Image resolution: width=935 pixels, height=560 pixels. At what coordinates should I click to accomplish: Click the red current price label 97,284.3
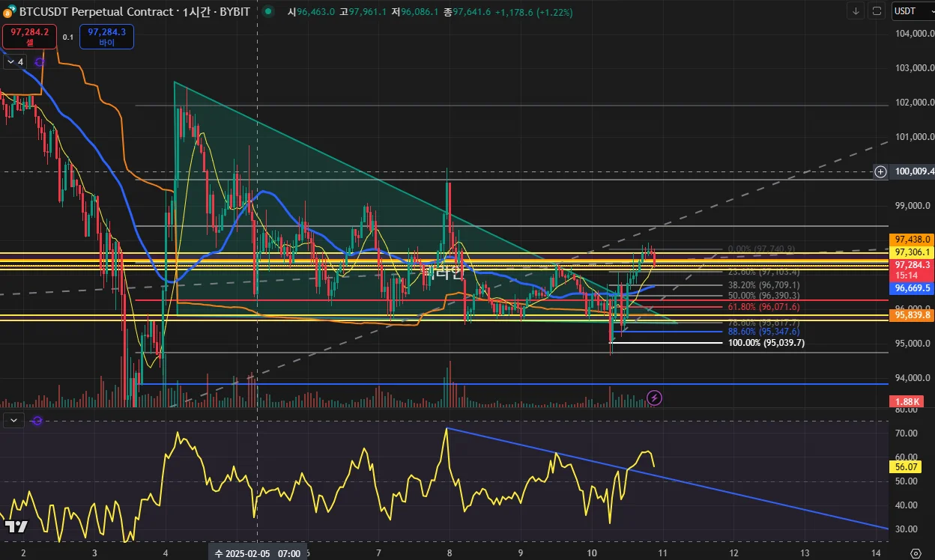[911, 269]
